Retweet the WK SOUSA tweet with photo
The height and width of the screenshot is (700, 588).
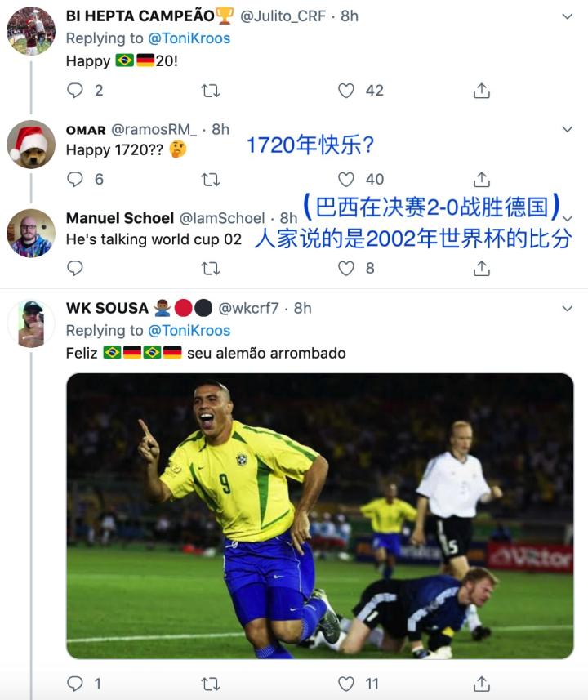pos(210,684)
